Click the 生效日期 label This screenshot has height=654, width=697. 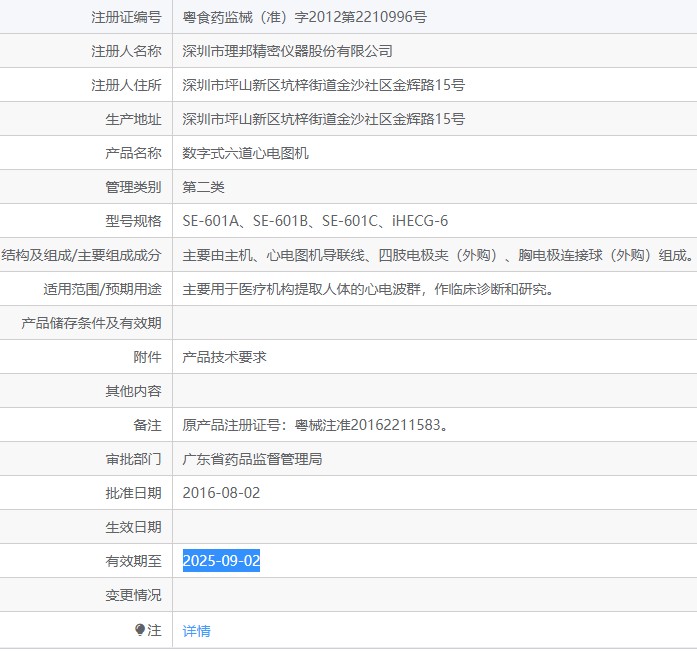(133, 527)
